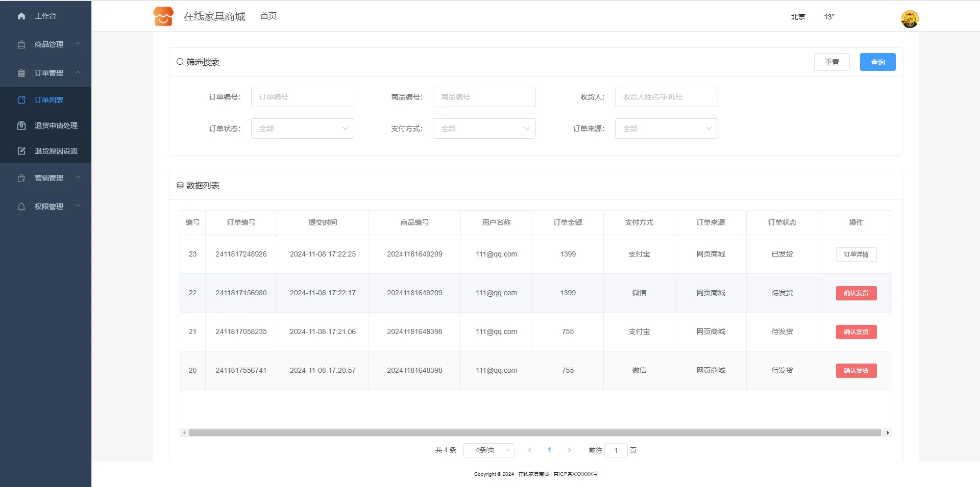The width and height of the screenshot is (980, 487).
Task: Go to 首页 in top navigation
Action: tap(268, 16)
